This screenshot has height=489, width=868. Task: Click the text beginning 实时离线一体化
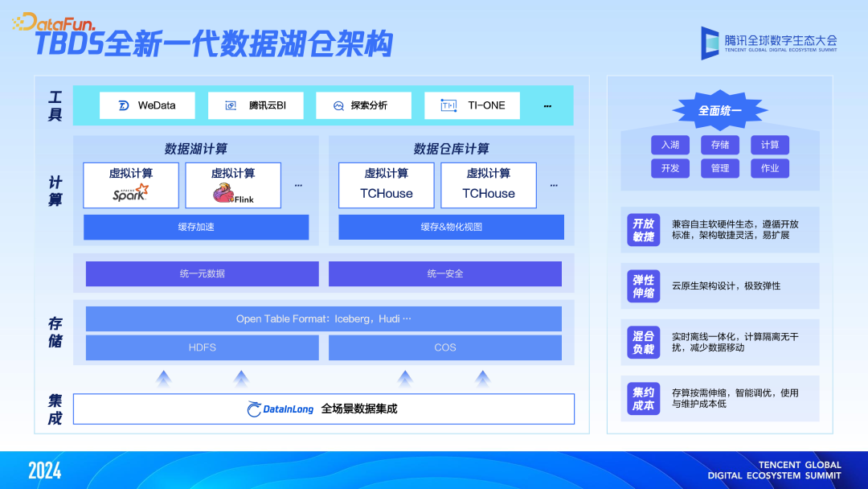click(735, 343)
